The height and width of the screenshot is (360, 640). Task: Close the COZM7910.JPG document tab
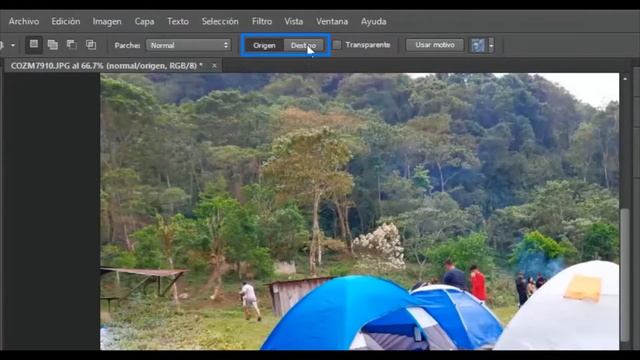click(x=214, y=65)
